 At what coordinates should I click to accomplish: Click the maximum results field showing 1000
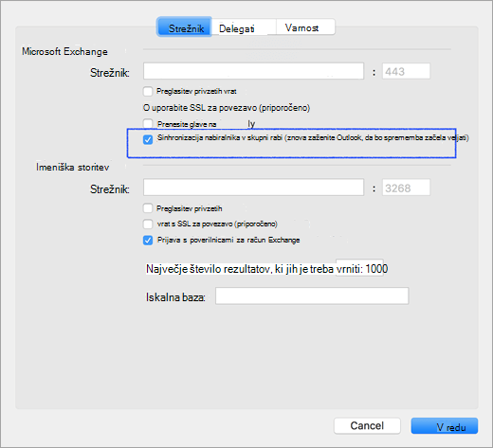point(359,268)
